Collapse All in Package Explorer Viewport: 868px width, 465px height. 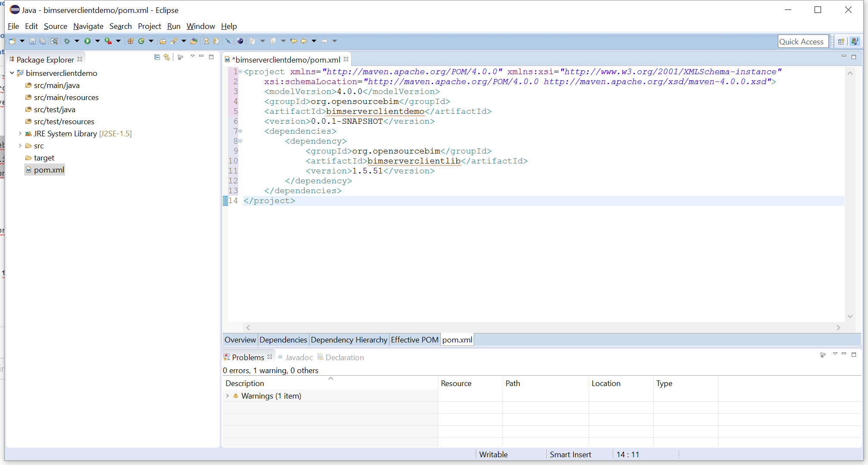157,57
